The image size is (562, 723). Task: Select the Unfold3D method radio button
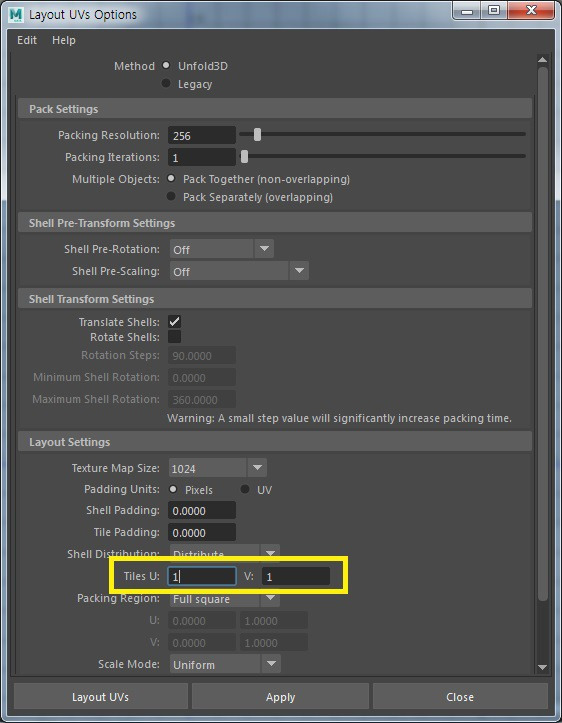pos(166,65)
